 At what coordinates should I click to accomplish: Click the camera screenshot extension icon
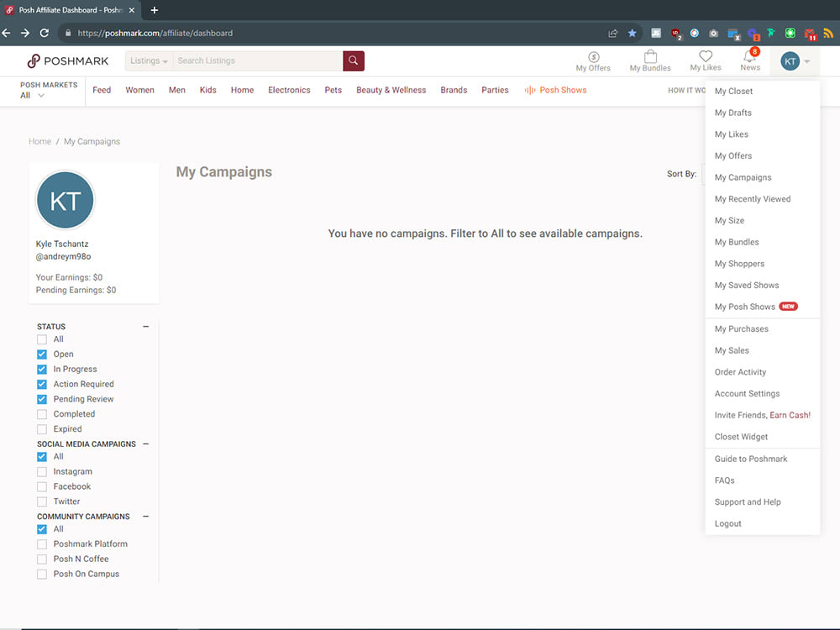point(713,34)
